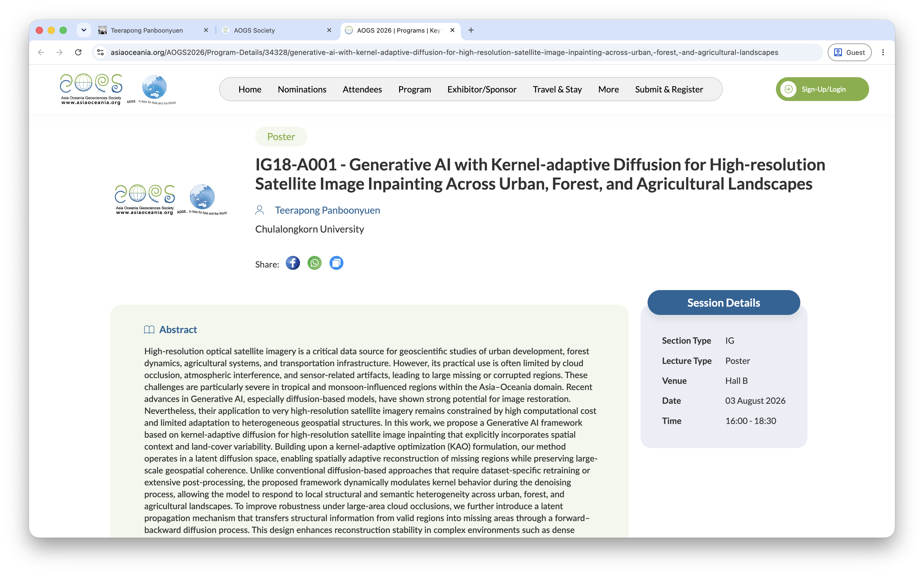Click the browser forward arrow
Image resolution: width=924 pixels, height=576 pixels.
[59, 52]
